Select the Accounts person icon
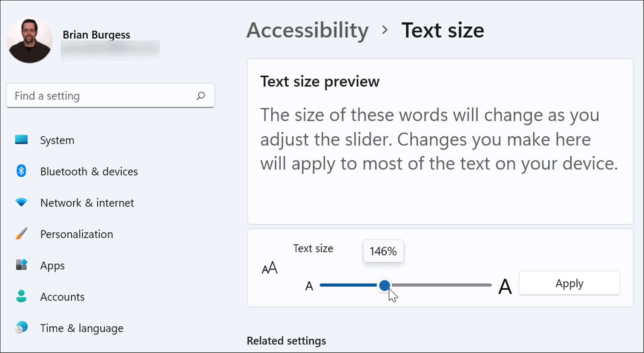Screen dimensions: 644x353 click(21, 297)
